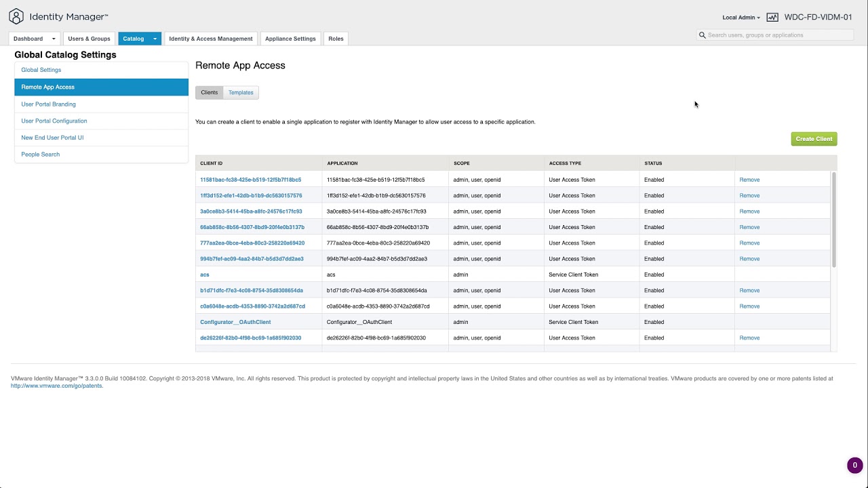Open the acs client ID link
Image resolution: width=868 pixels, height=488 pixels.
point(205,274)
